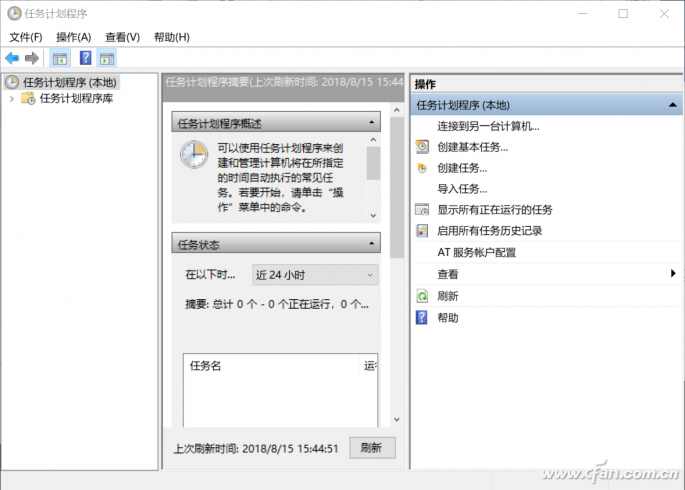The width and height of the screenshot is (685, 490).
Task: Select 任务计划程序 (本地) in the tree
Action: click(x=69, y=82)
